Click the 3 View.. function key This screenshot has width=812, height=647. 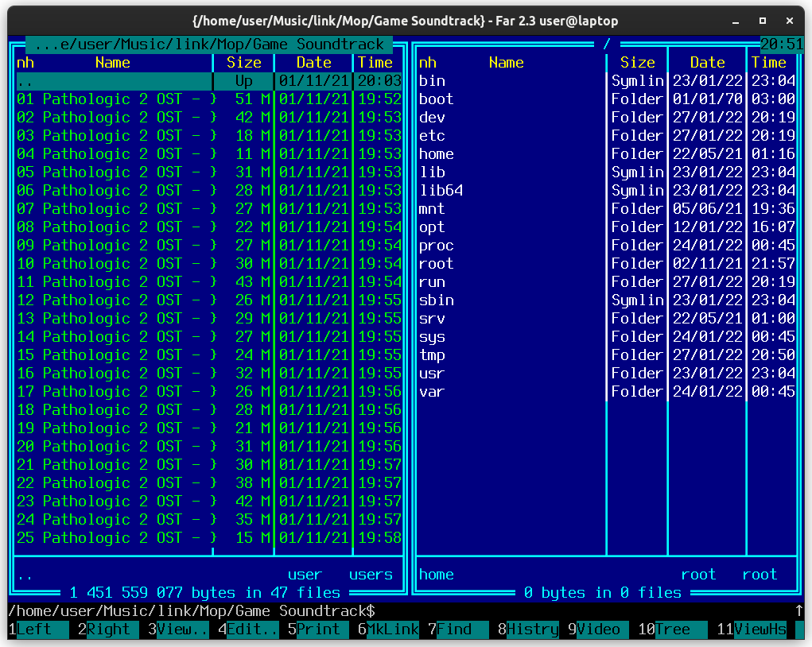point(178,630)
